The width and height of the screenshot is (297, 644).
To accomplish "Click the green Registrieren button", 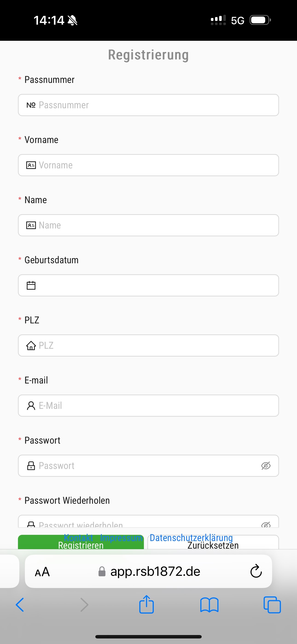I will pos(81,542).
